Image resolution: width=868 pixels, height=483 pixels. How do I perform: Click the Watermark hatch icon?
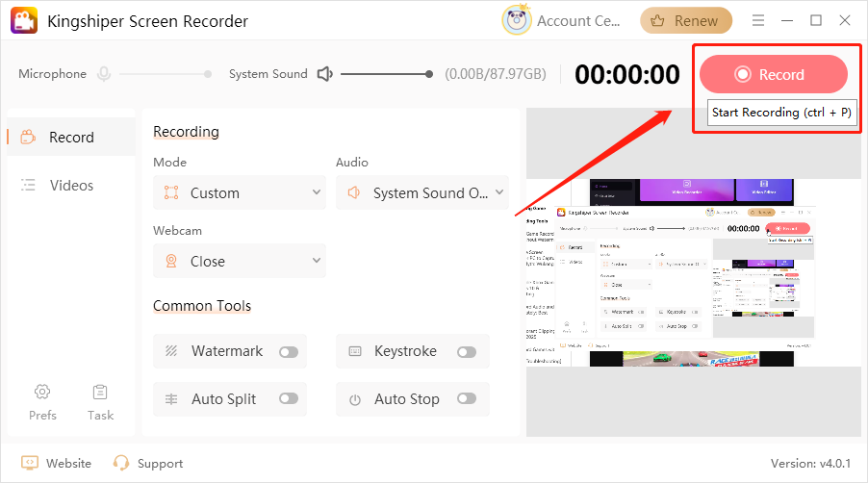(171, 351)
